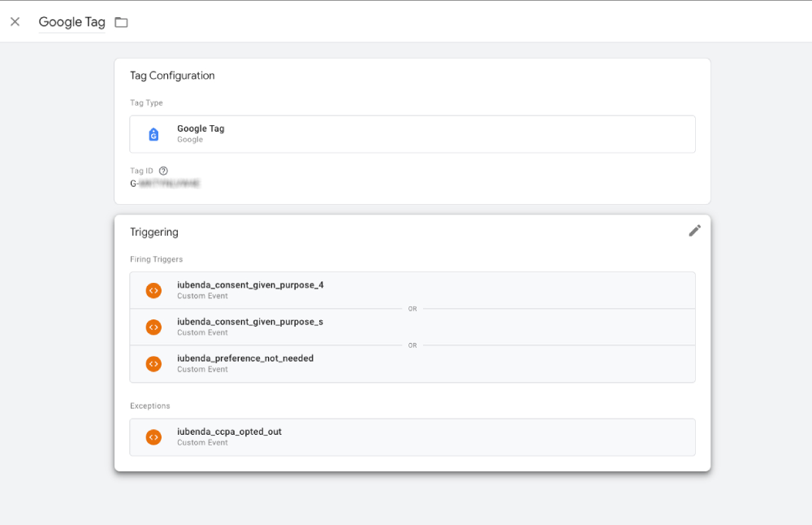Select the custom event icon beside iubenda_consent_given_purpose_4
Image resolution: width=812 pixels, height=525 pixels.
point(153,290)
